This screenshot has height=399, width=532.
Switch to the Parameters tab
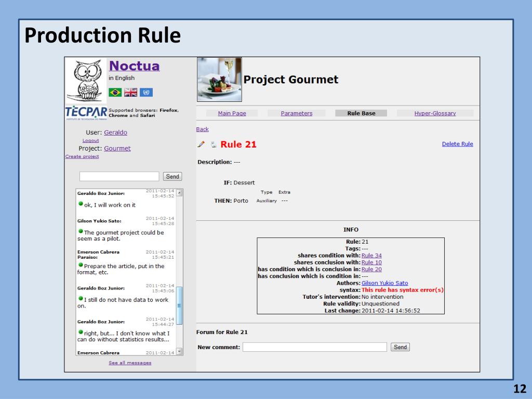pos(297,113)
